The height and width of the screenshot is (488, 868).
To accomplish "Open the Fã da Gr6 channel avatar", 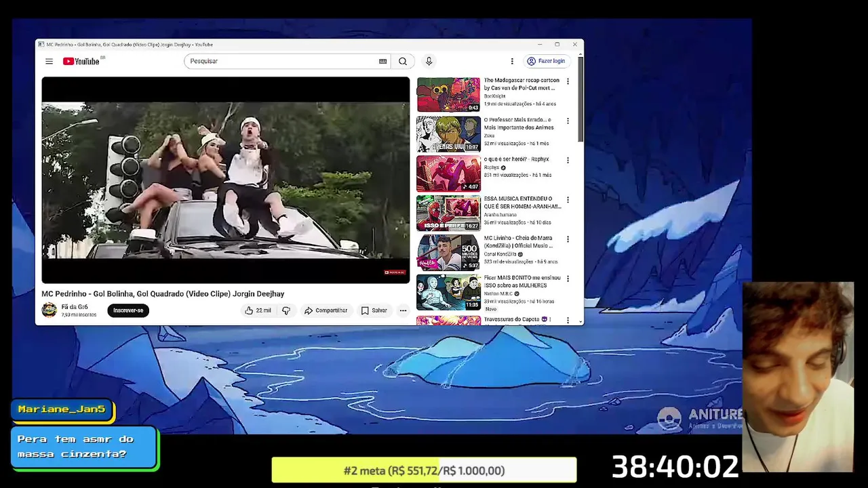I will pos(49,310).
